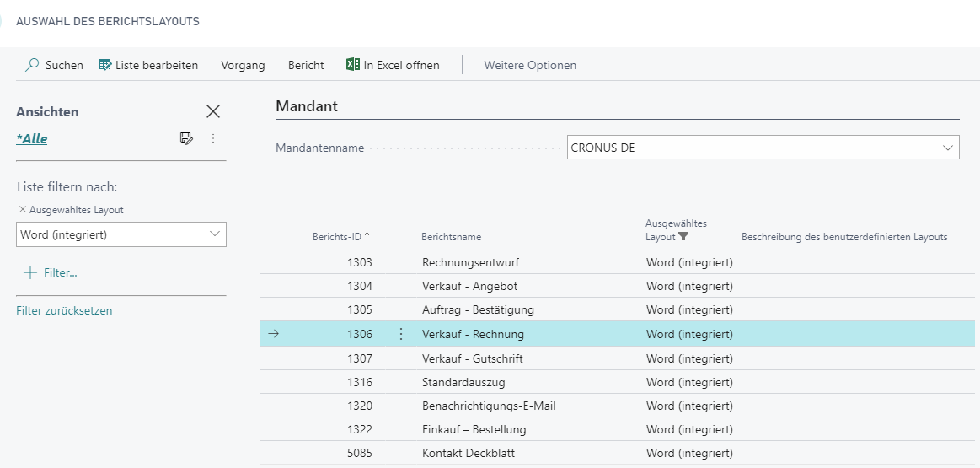Open row menu for Verkauf - Rechnung
The image size is (980, 468).
pyautogui.click(x=400, y=334)
